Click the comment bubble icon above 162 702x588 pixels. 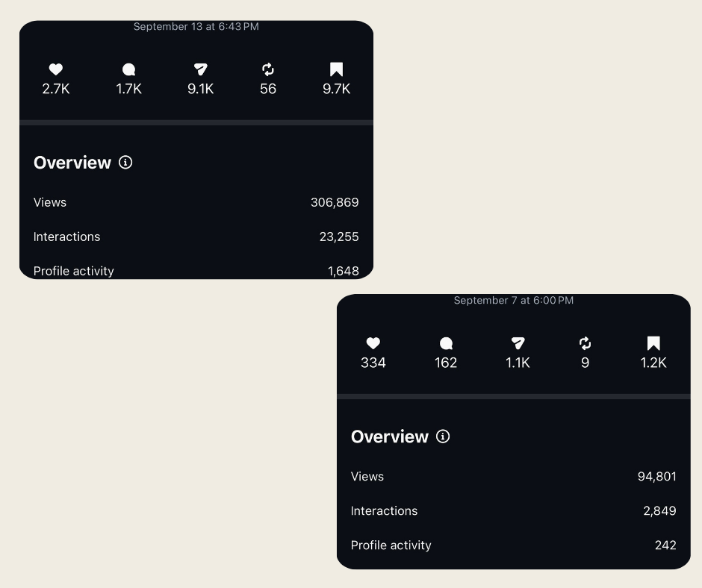tap(446, 343)
